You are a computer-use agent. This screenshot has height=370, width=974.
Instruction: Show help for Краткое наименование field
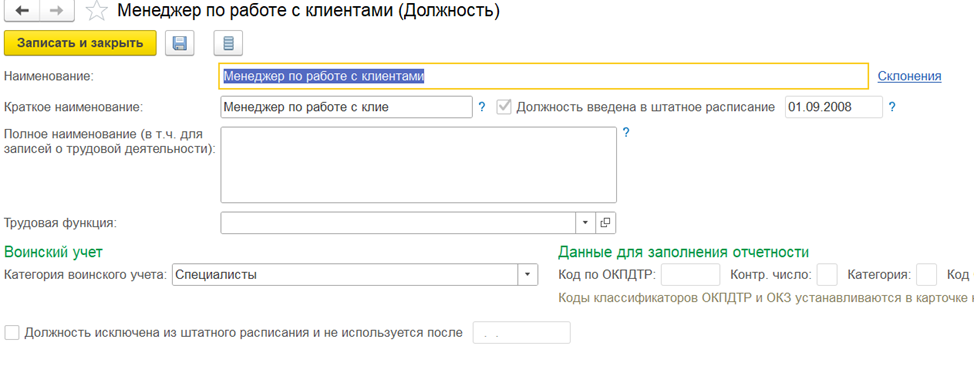(481, 107)
